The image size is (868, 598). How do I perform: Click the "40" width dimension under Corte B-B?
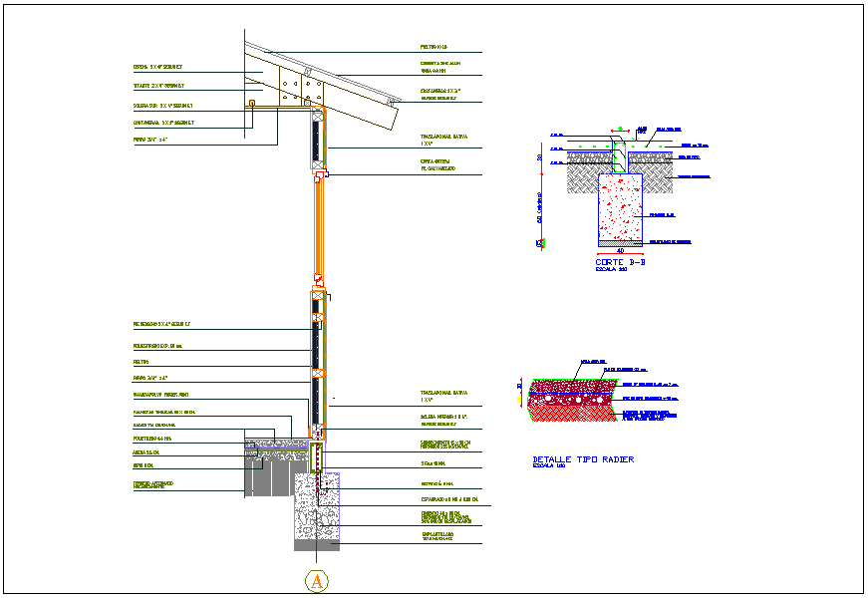click(x=619, y=251)
